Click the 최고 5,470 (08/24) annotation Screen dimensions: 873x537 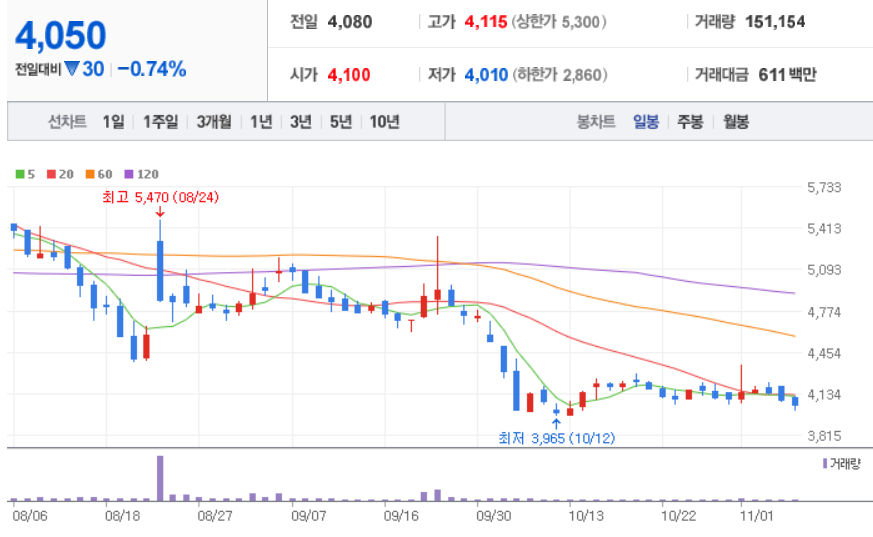point(160,197)
